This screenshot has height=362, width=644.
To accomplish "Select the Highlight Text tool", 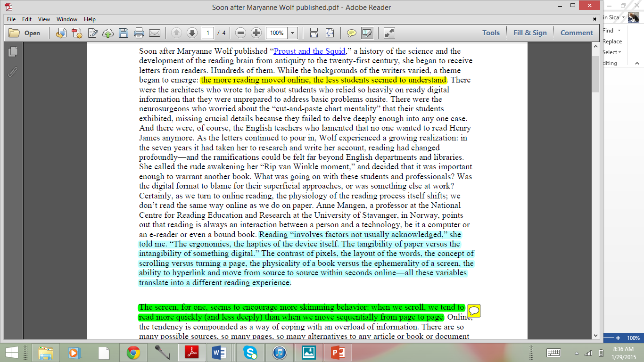I will tap(367, 33).
